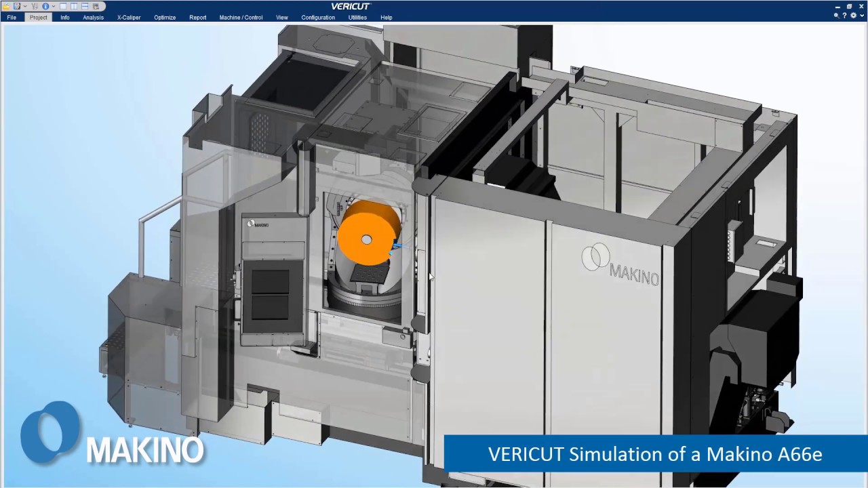Open the File menu
The width and height of the screenshot is (868, 488).
[x=12, y=18]
